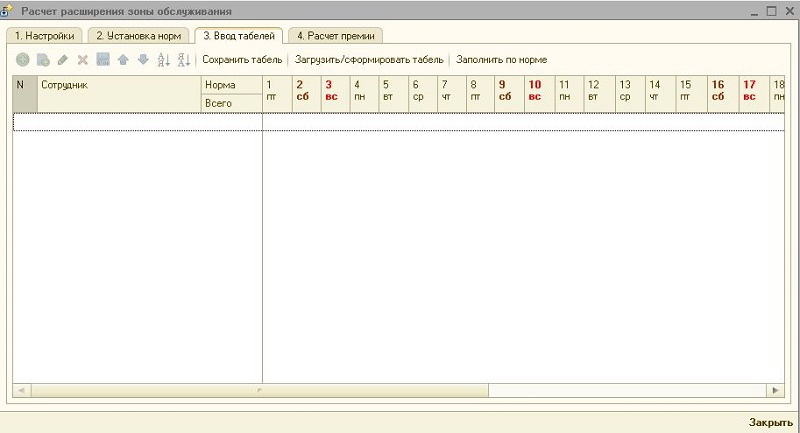Viewport: 800px width, 433px height.
Task: Click the End editing toolbar icon
Action: pyautogui.click(x=103, y=60)
